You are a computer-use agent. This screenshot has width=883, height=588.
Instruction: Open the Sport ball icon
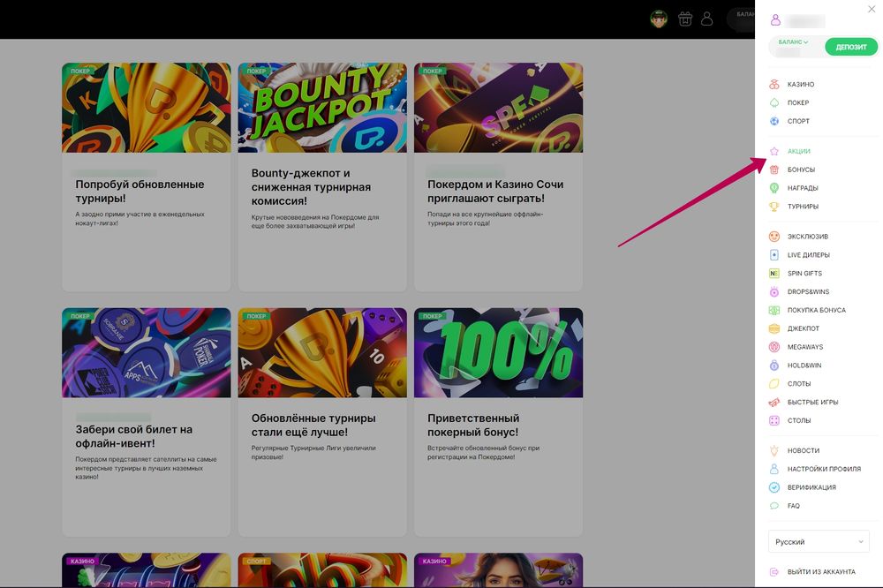[x=774, y=122]
